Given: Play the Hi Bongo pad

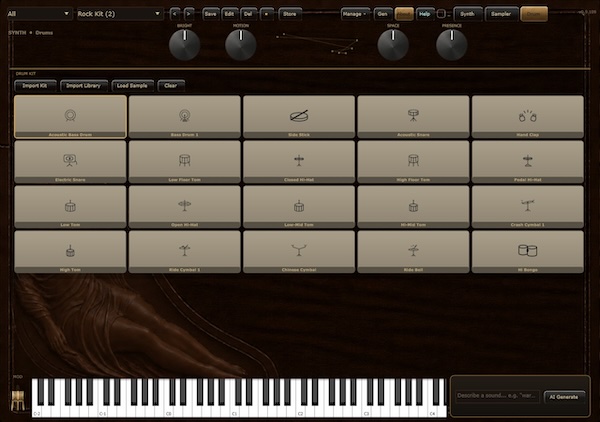Looking at the screenshot, I should [528, 252].
